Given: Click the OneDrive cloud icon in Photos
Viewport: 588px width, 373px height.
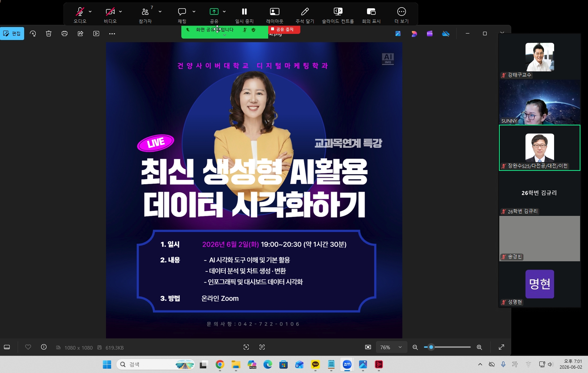Looking at the screenshot, I should (446, 34).
